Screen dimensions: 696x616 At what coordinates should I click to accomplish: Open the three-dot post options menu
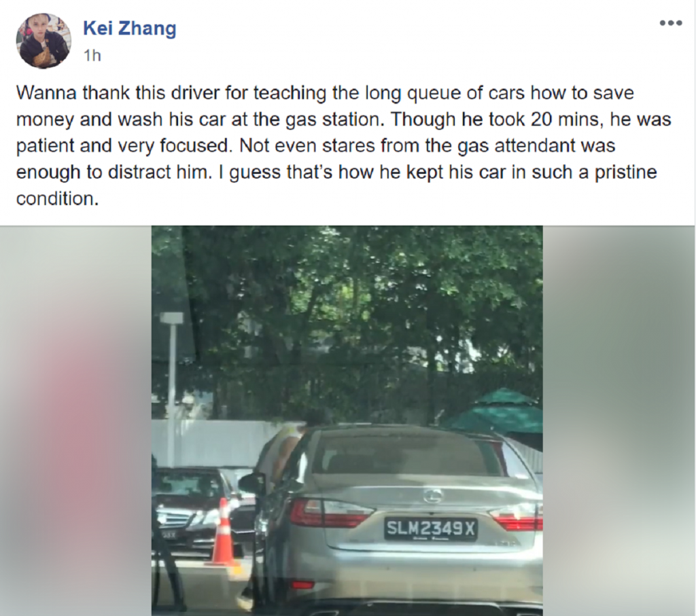[671, 23]
